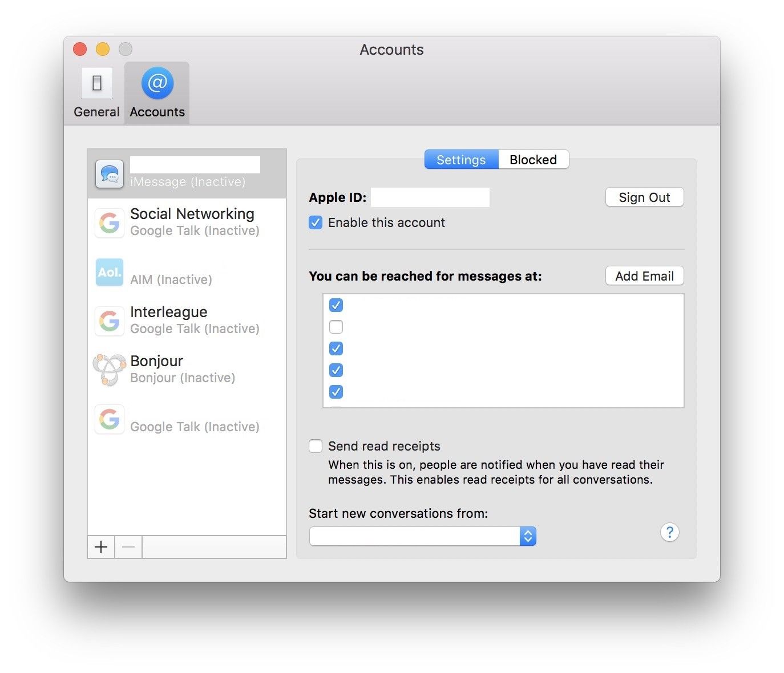
Task: Click the Sign Out button
Action: point(644,197)
